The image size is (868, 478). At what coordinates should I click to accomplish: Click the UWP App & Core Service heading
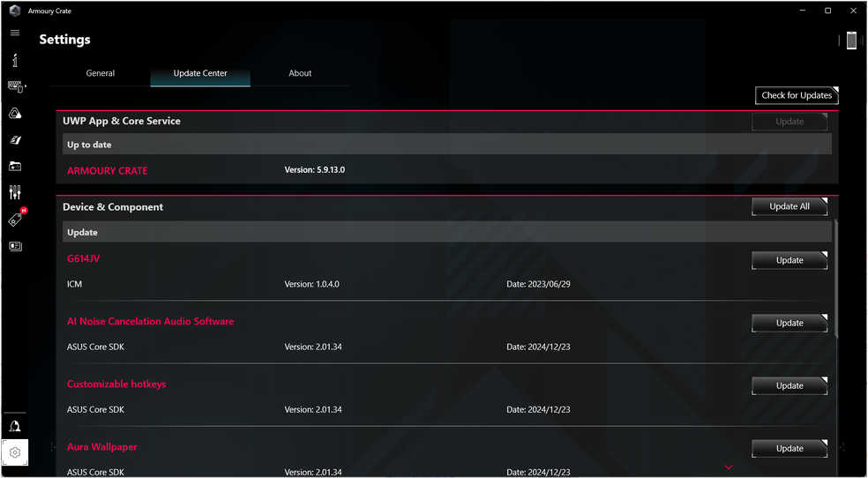[x=122, y=121]
